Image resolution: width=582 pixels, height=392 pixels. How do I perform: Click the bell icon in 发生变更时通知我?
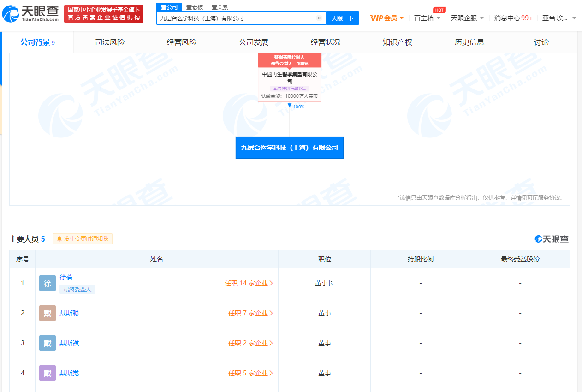(59, 239)
